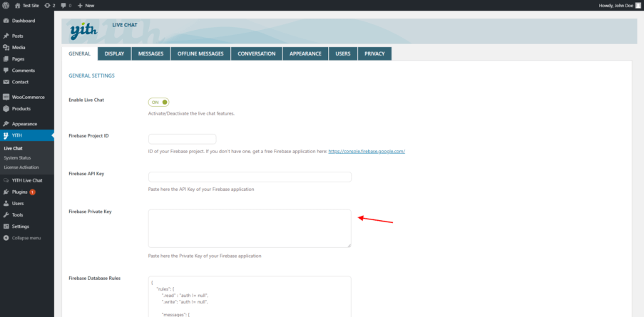Open Live Chat submenu item
644x317 pixels.
[x=13, y=148]
